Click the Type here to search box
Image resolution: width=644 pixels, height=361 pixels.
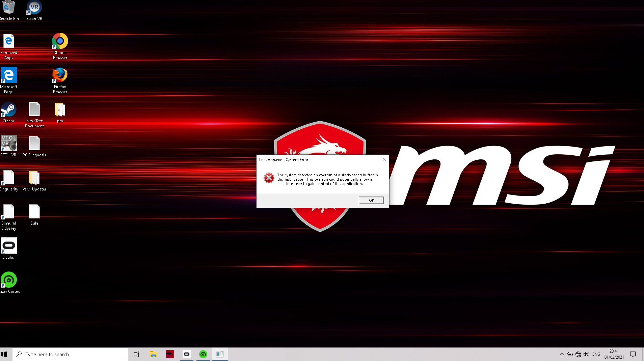pyautogui.click(x=70, y=354)
